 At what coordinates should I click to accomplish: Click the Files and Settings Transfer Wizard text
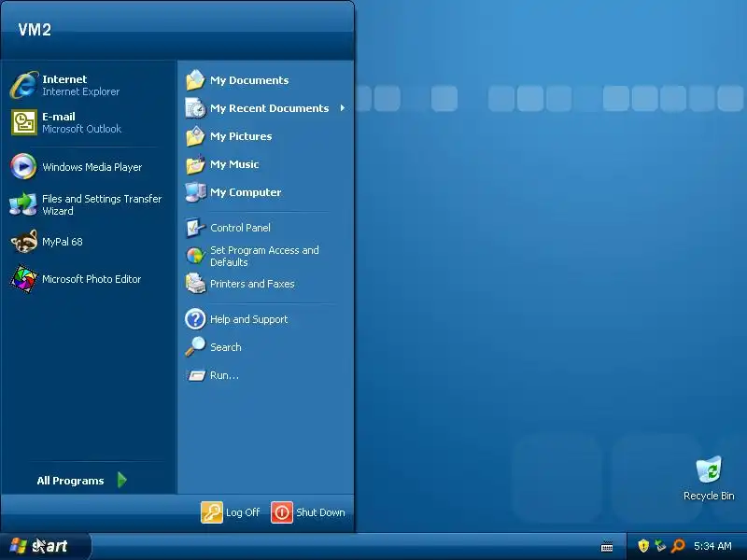pos(102,204)
